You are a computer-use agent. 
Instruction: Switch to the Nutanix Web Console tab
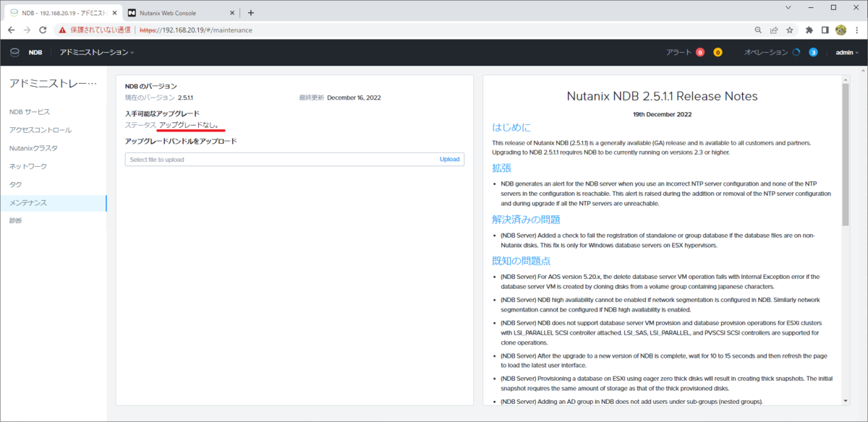click(x=181, y=13)
